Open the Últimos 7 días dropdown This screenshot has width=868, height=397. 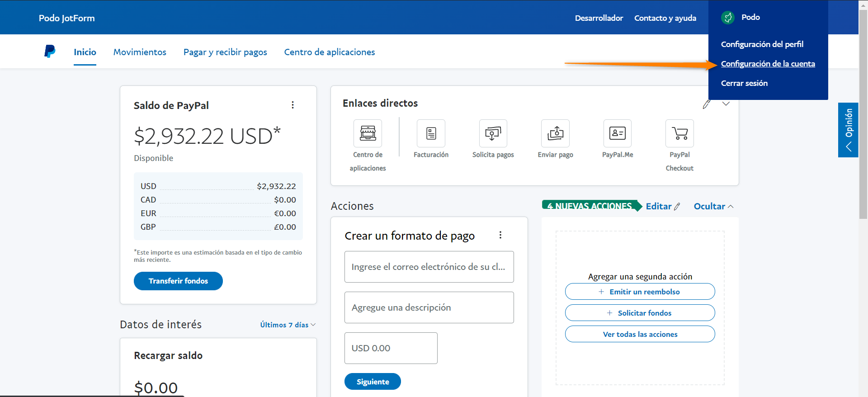[x=288, y=325]
